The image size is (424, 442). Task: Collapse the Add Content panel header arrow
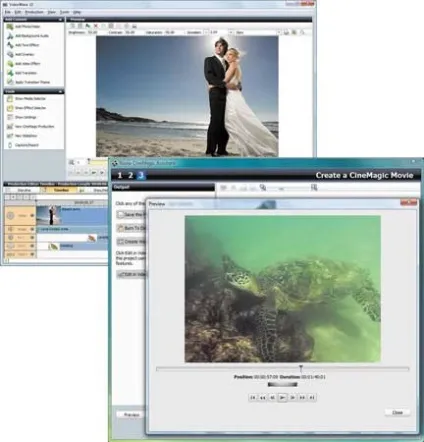(x=60, y=20)
